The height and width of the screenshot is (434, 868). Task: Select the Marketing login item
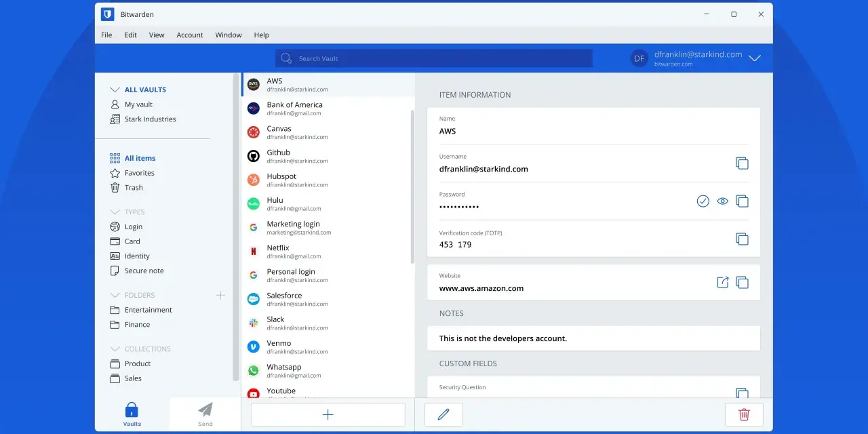tap(328, 227)
